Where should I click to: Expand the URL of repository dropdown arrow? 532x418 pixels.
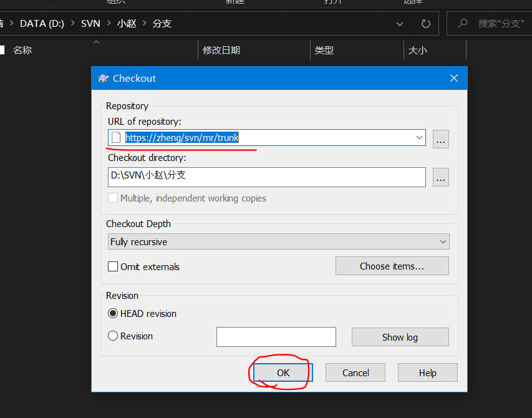click(x=419, y=137)
